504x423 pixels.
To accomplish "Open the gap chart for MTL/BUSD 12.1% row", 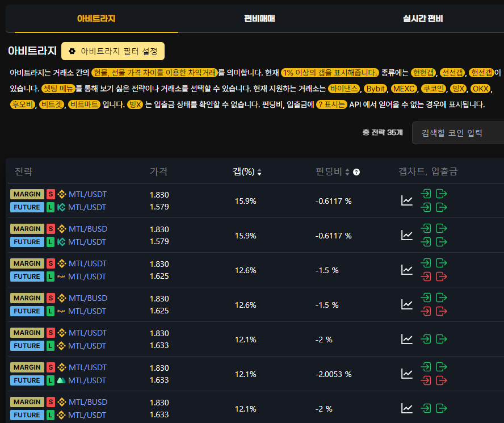I will [406, 409].
